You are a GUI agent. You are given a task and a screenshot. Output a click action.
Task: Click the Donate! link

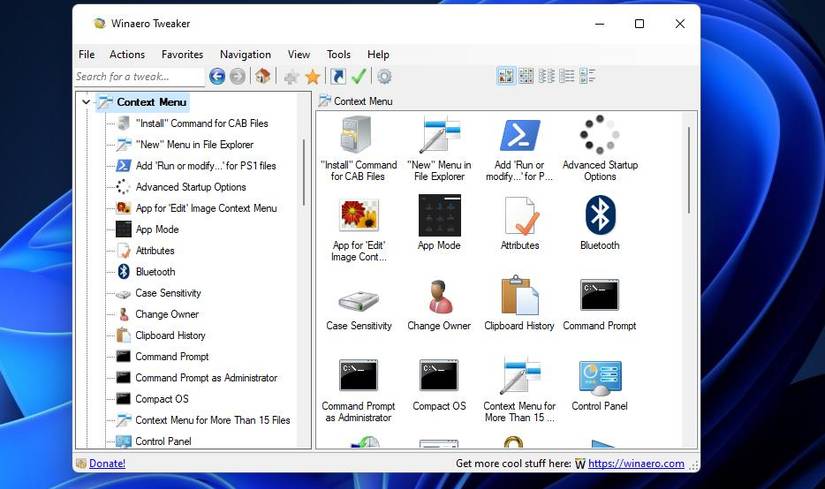click(x=107, y=463)
